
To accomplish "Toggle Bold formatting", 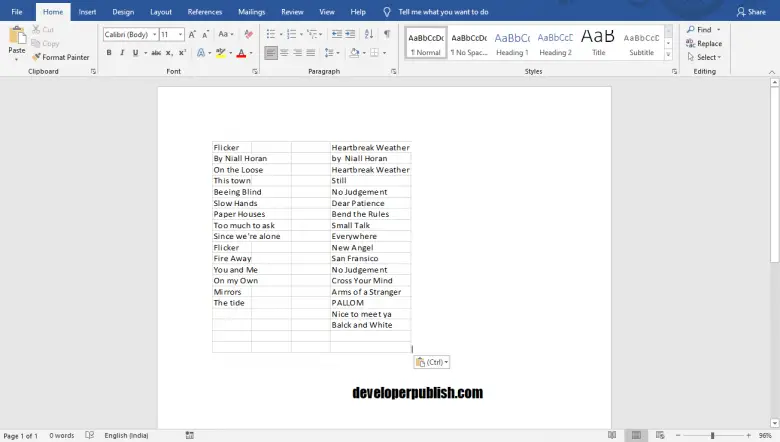I will click(x=108, y=53).
